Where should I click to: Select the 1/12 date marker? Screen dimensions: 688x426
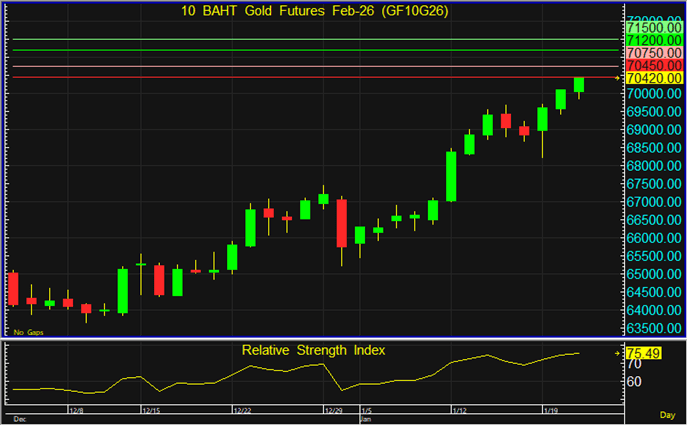click(x=460, y=410)
